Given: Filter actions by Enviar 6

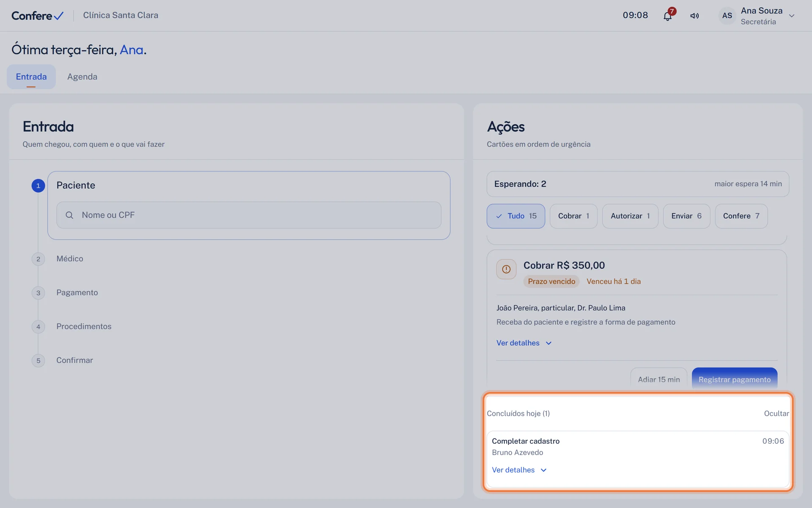Looking at the screenshot, I should coord(686,216).
